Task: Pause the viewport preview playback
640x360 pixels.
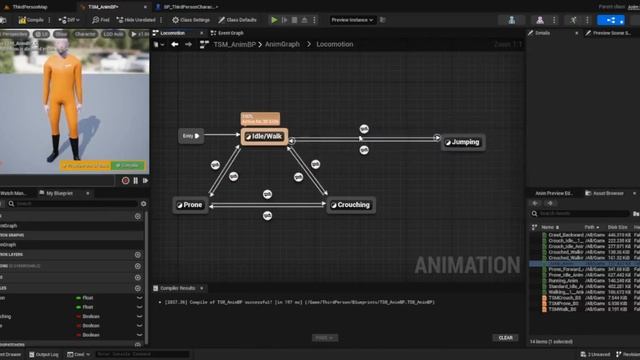Action: (136, 180)
